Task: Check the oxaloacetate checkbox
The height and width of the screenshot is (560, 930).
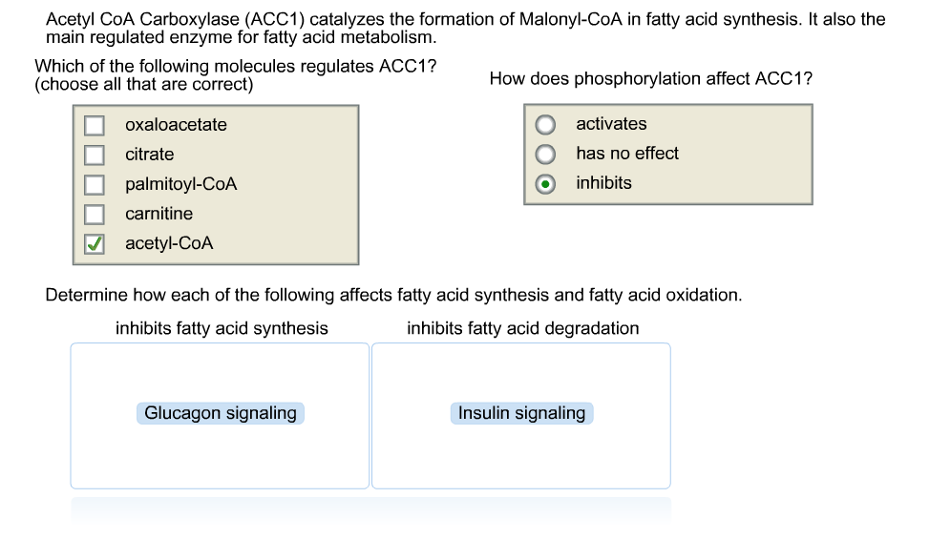Action: 94,124
